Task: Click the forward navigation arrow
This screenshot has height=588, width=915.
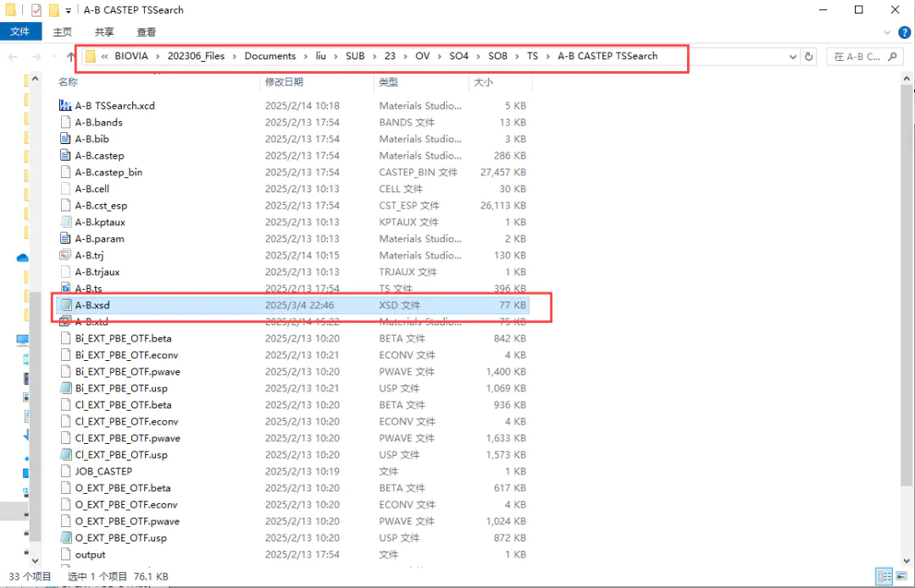Action: click(x=36, y=57)
